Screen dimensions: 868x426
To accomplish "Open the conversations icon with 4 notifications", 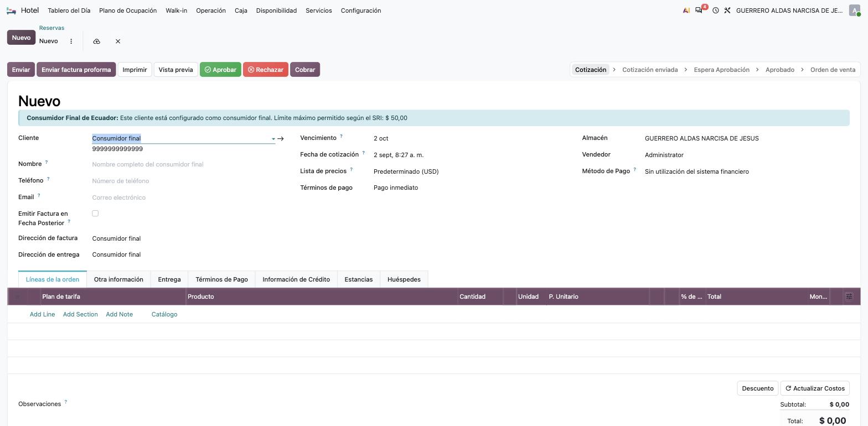I will point(699,11).
